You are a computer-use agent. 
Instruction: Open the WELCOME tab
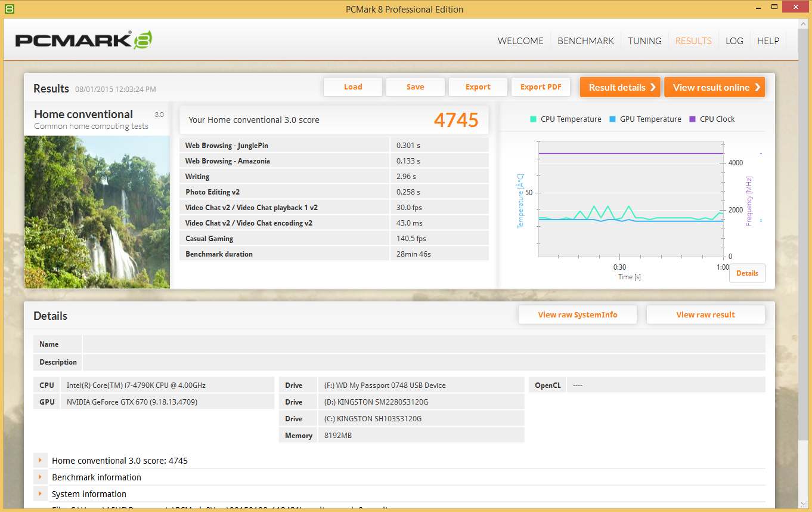point(520,41)
